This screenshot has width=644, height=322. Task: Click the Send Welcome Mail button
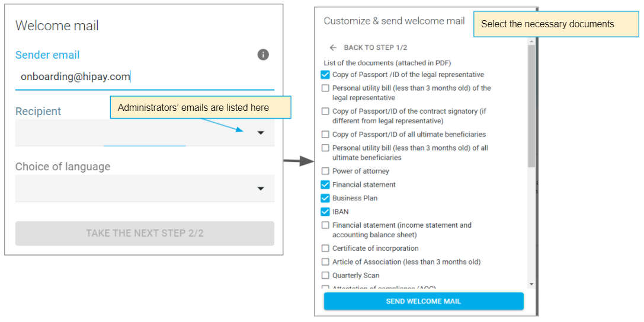click(x=424, y=301)
